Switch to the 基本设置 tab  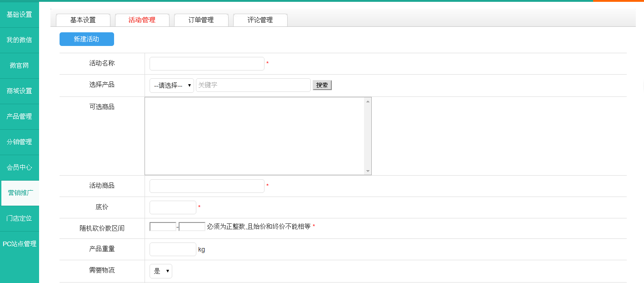pyautogui.click(x=83, y=20)
